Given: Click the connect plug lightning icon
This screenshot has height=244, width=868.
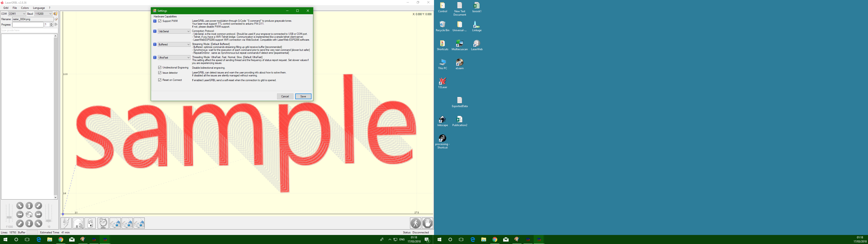Looking at the screenshot, I should [56, 14].
